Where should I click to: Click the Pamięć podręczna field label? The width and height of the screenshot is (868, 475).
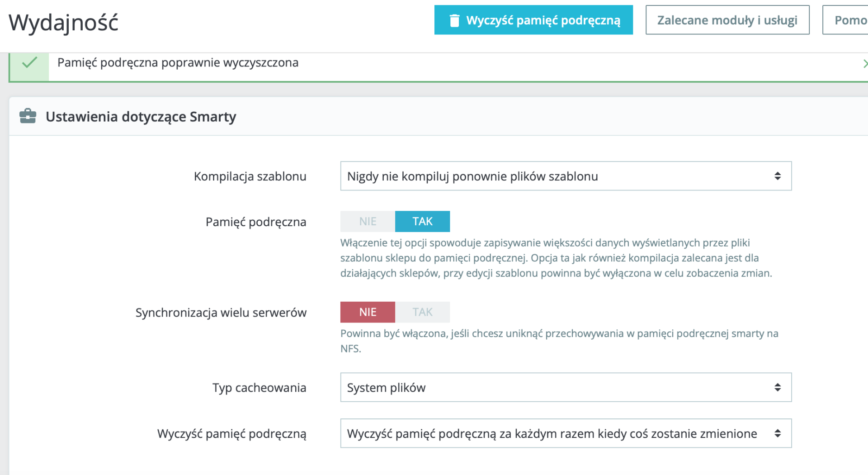coord(255,222)
